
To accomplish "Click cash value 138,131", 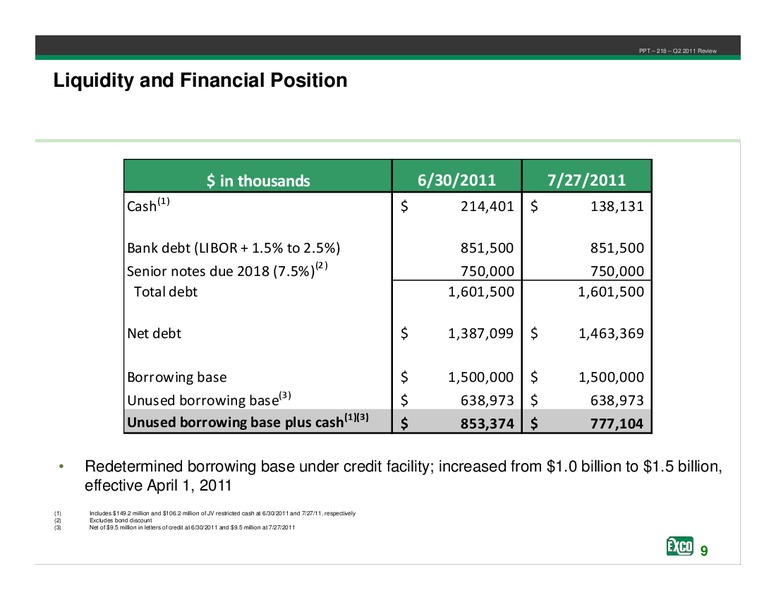I will [617, 206].
